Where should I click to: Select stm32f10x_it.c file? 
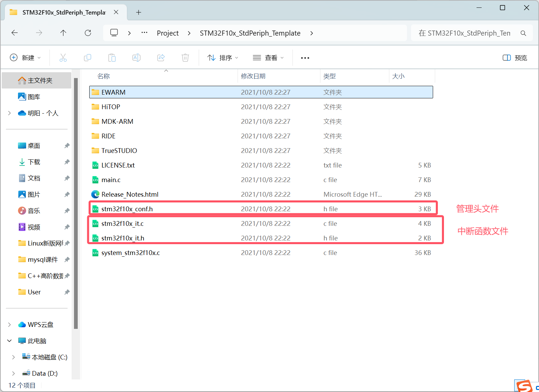(x=261, y=223)
